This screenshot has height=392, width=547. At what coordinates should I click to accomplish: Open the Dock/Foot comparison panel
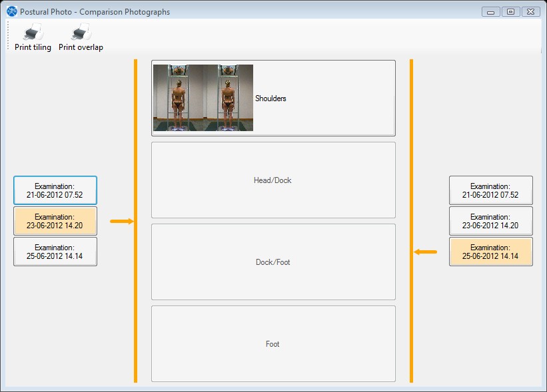(273, 262)
